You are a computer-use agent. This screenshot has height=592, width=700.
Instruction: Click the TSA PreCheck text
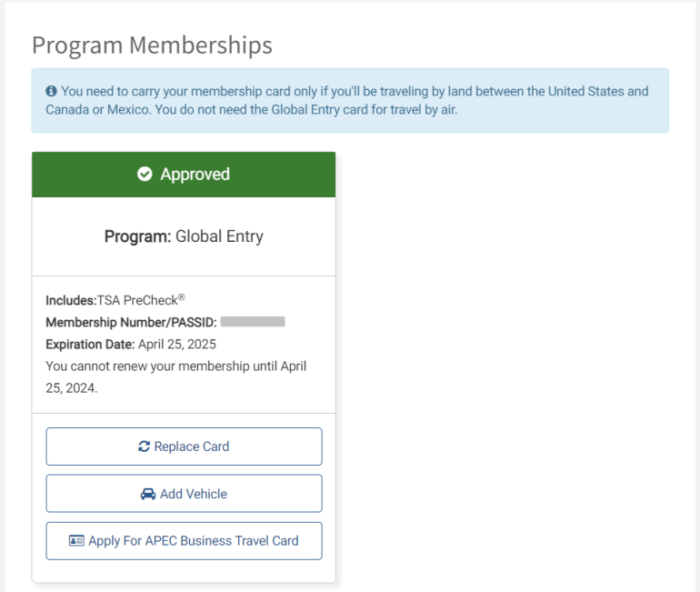(135, 300)
